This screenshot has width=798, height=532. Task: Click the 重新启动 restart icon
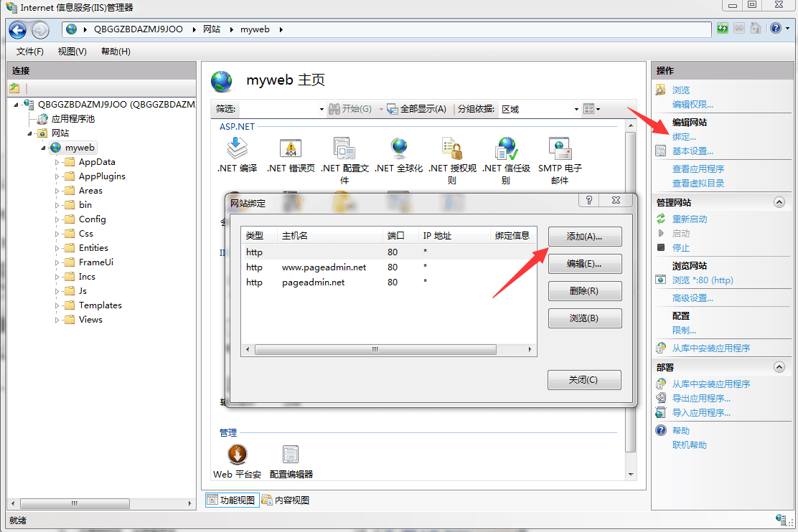[662, 218]
